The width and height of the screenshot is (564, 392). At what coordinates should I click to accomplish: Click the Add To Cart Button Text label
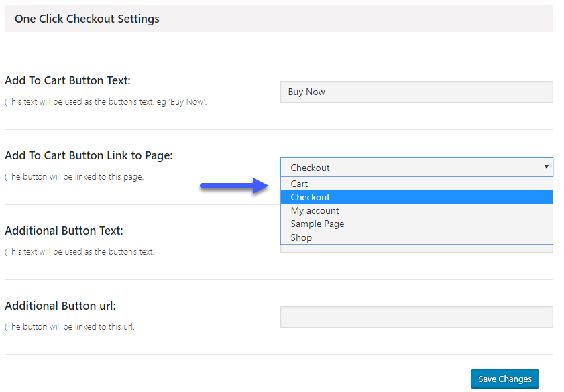pyautogui.click(x=68, y=80)
